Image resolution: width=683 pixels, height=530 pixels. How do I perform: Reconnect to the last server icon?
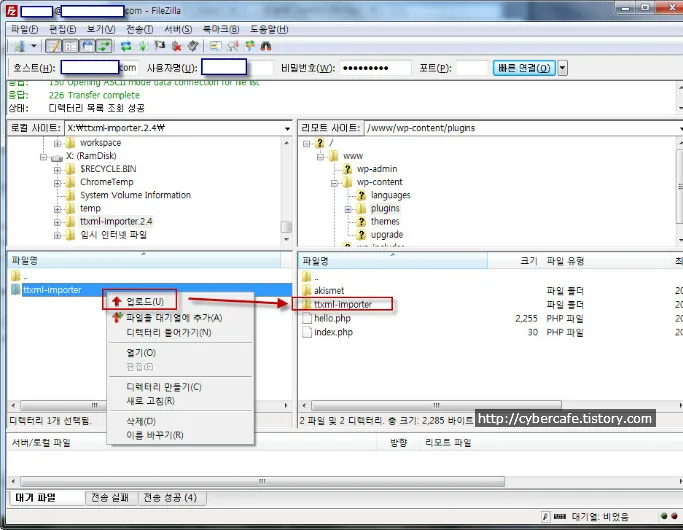click(193, 46)
